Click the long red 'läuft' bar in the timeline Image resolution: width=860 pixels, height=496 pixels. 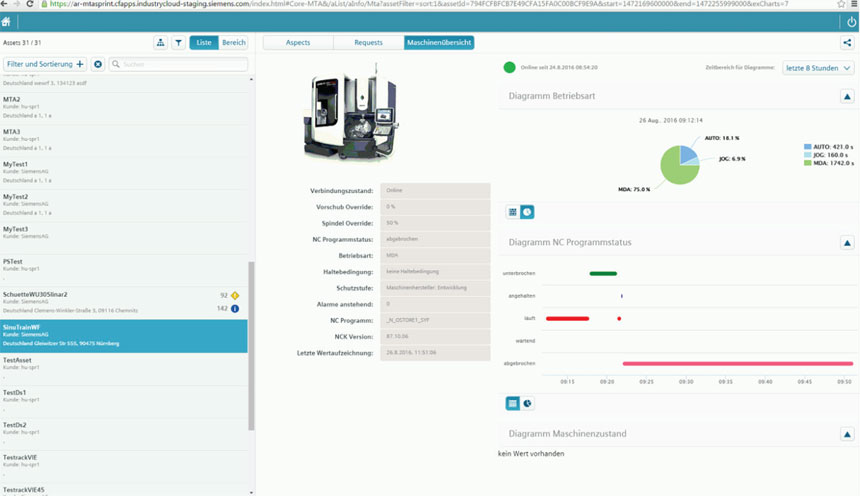(x=567, y=318)
